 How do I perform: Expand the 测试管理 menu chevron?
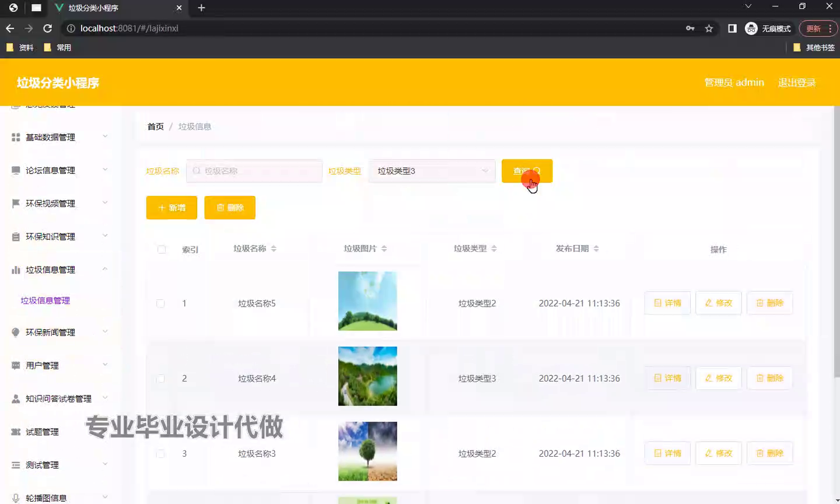point(105,464)
